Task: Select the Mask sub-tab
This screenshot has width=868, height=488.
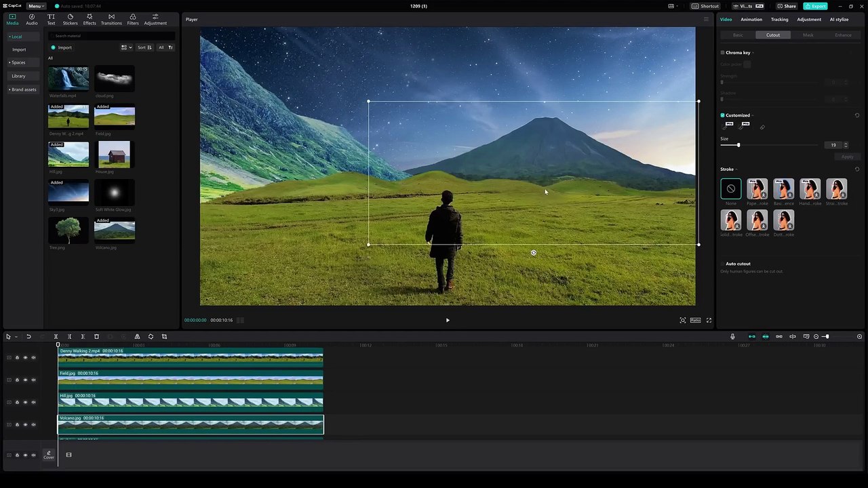Action: pos(808,35)
